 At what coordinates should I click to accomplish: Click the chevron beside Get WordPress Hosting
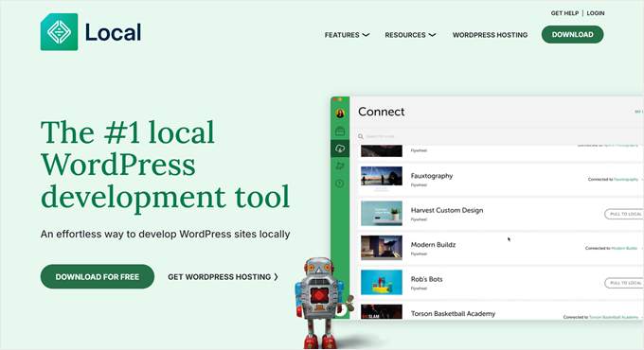[276, 277]
